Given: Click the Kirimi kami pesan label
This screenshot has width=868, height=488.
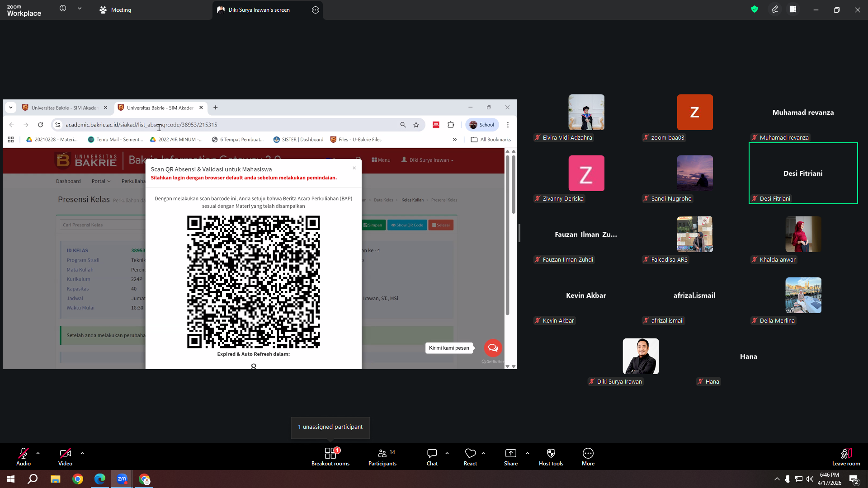Looking at the screenshot, I should (x=449, y=348).
